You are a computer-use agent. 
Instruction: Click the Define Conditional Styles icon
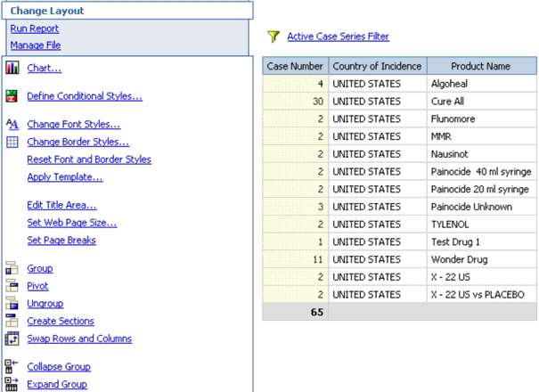[x=12, y=96]
